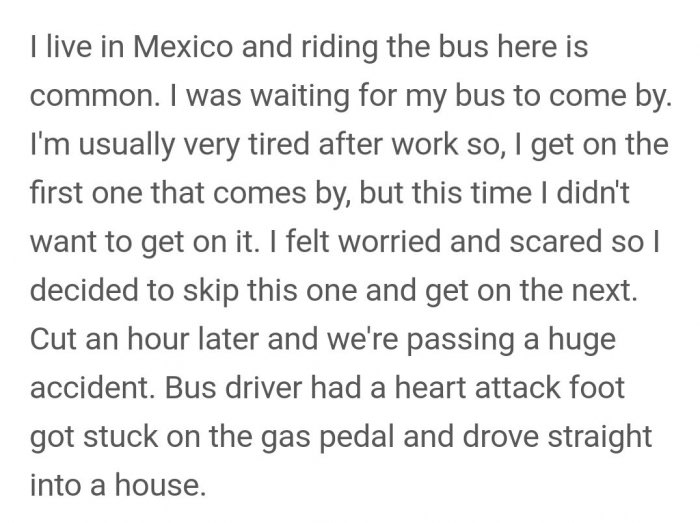Click the word "passing" in the text

(460, 340)
